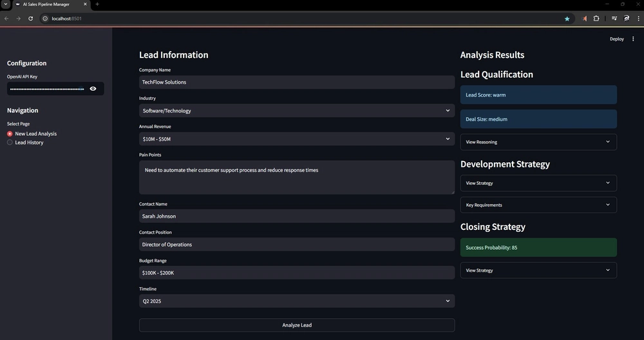Click the Deal Size: medium info box
Image resolution: width=644 pixels, height=340 pixels.
(x=538, y=119)
